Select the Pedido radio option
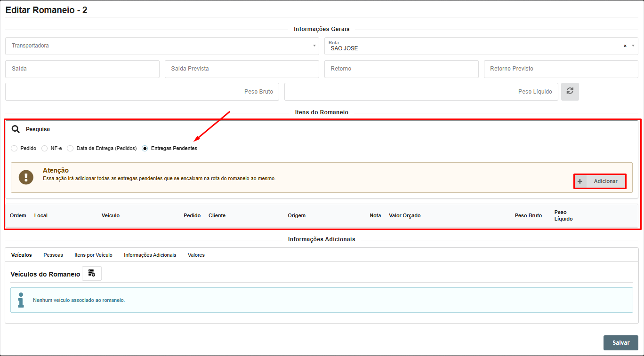 pos(14,149)
